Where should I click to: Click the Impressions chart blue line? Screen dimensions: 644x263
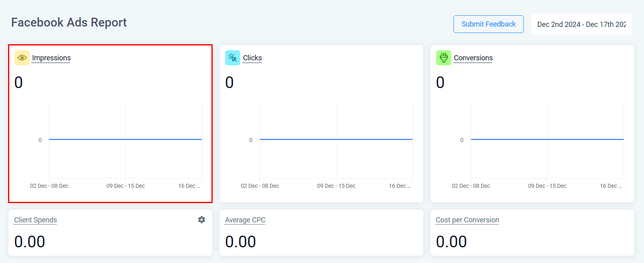(x=125, y=140)
